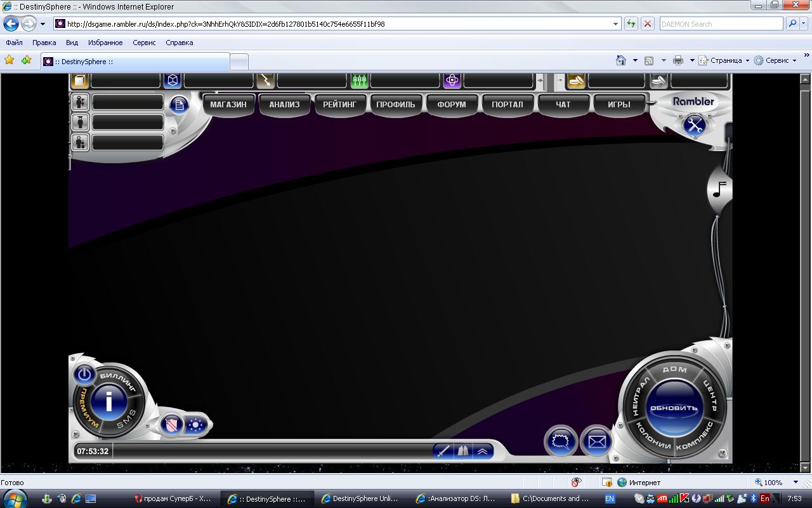Open the МАГАЗИН tab

[228, 105]
